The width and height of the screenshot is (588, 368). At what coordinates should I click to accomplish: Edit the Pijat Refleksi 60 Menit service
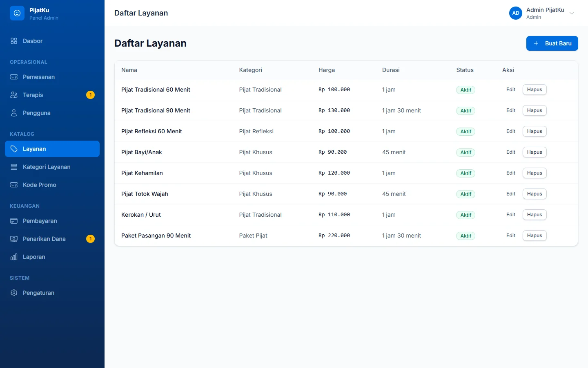[511, 131]
